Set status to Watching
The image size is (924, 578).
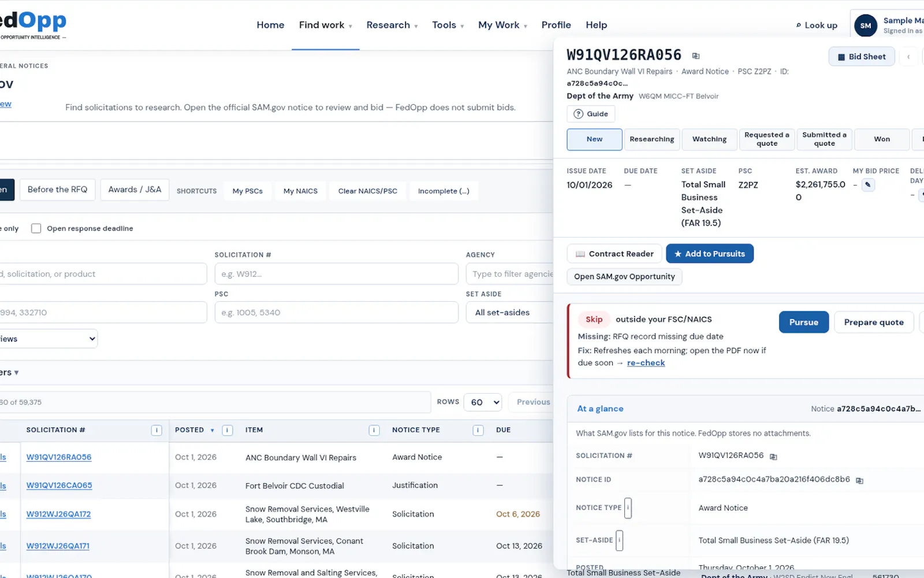tap(709, 139)
